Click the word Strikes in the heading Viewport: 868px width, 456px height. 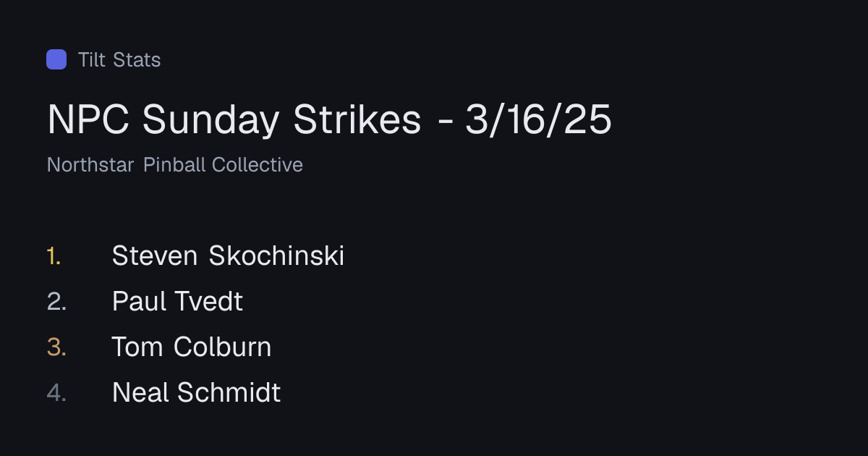tap(357, 119)
